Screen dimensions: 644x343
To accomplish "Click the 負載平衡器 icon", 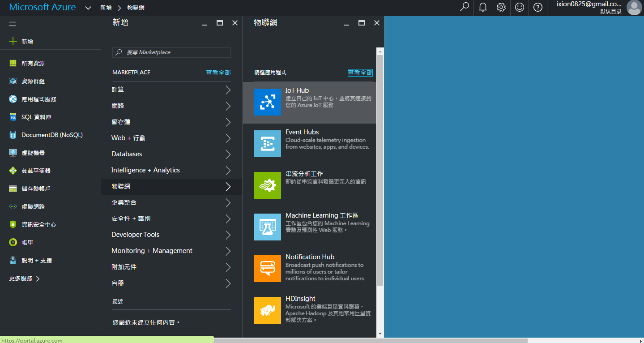I will pos(13,171).
